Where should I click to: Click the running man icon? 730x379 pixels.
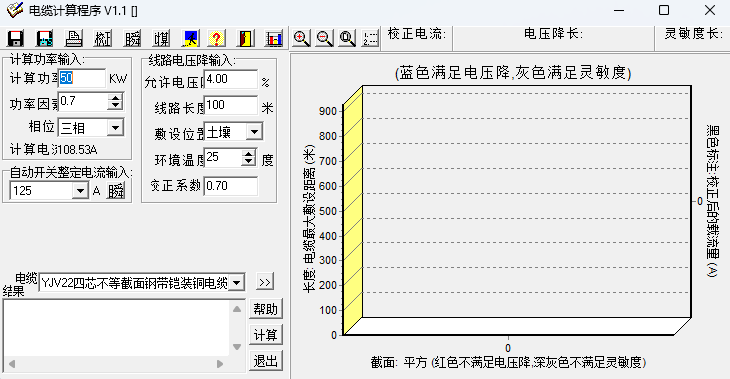(191, 38)
